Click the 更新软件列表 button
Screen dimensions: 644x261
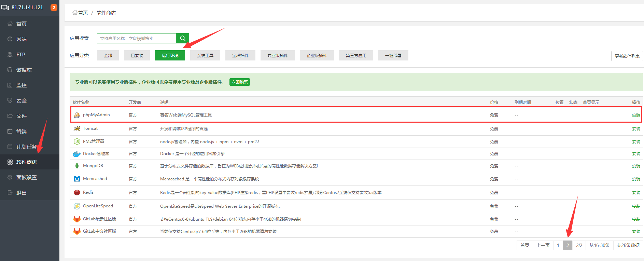pyautogui.click(x=627, y=56)
